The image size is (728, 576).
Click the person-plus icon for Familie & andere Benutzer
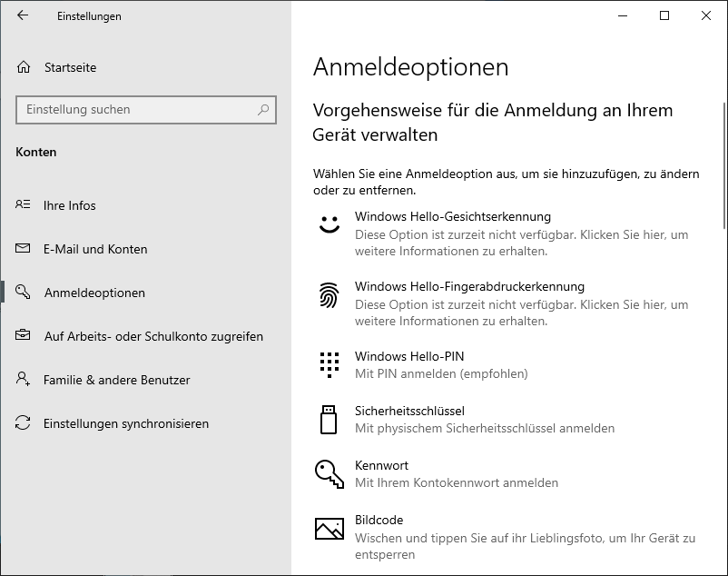coord(23,379)
